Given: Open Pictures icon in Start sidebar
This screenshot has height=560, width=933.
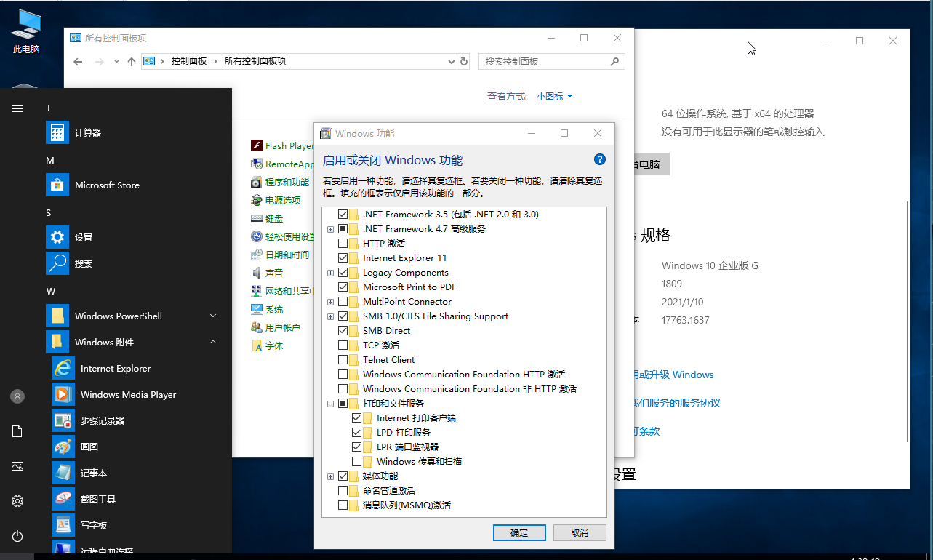Looking at the screenshot, I should [17, 466].
